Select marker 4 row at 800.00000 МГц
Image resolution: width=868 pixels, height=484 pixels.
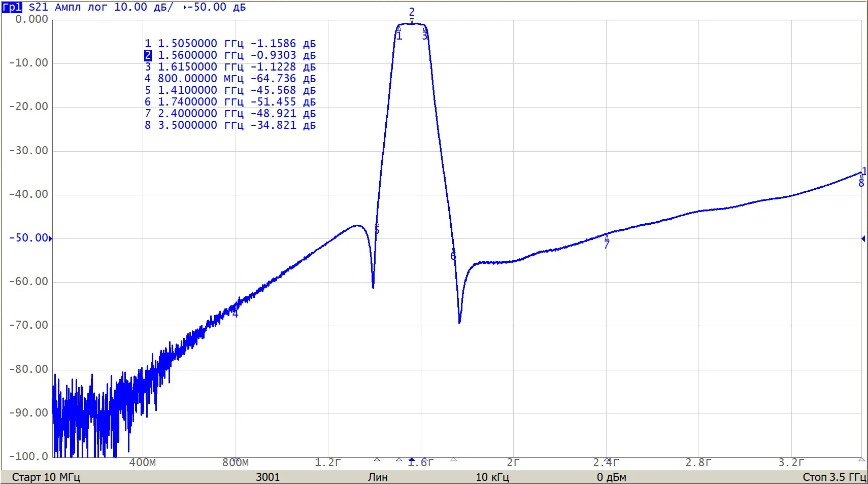point(230,79)
